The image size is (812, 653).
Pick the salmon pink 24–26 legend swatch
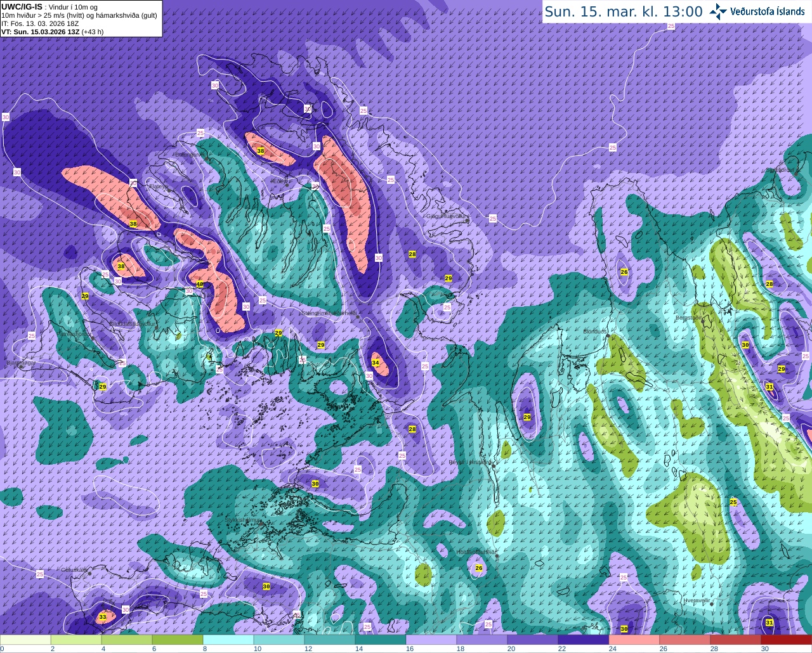(634, 640)
